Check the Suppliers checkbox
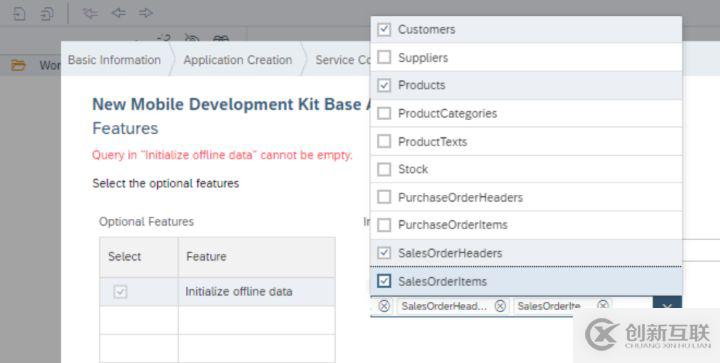The width and height of the screenshot is (720, 363). click(x=384, y=57)
